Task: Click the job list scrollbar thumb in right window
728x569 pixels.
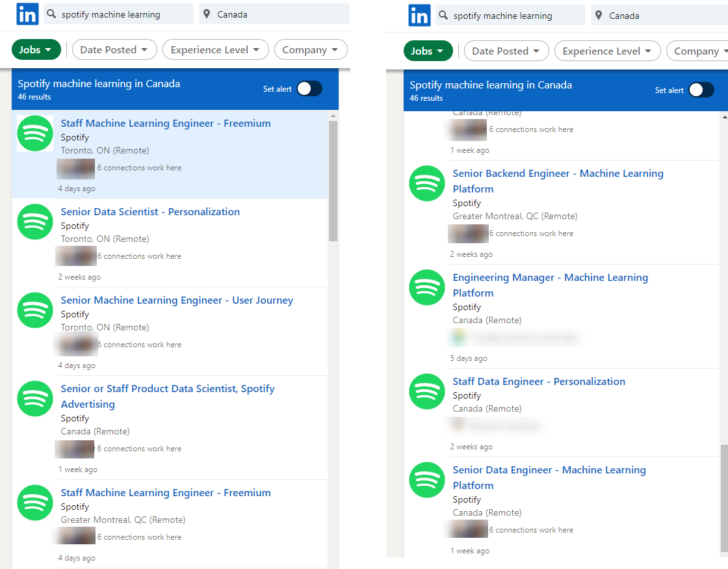Action: [724, 499]
